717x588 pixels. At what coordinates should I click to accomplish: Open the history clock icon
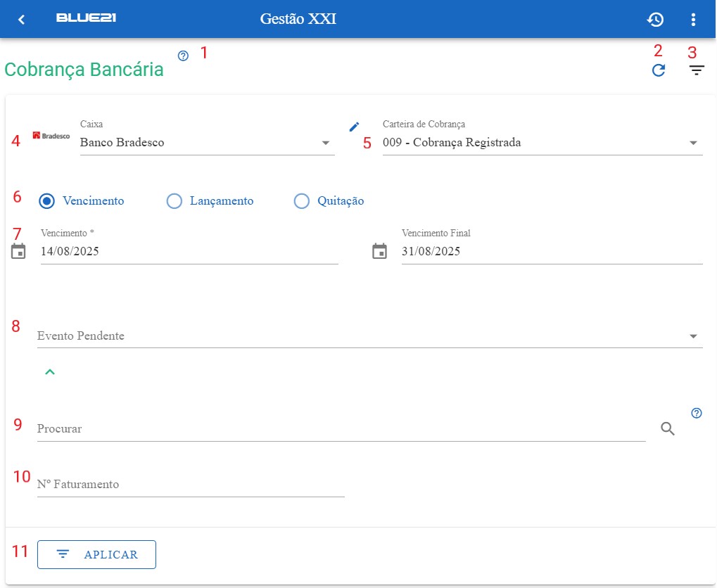click(655, 19)
